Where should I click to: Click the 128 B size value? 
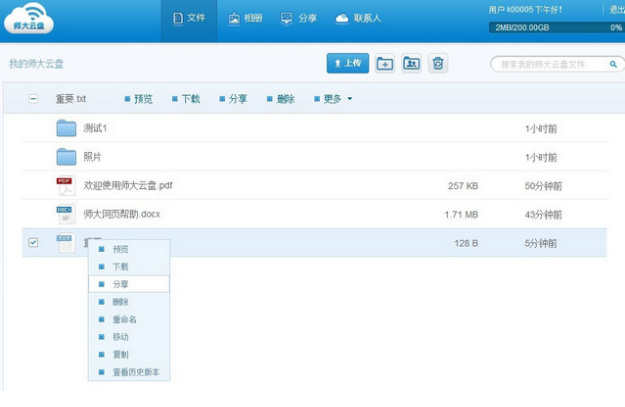pyautogui.click(x=466, y=243)
